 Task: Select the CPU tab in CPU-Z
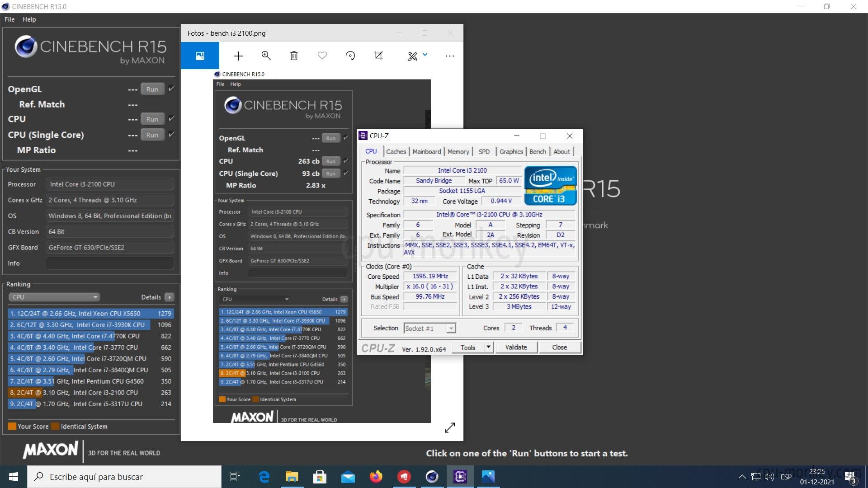coord(371,151)
